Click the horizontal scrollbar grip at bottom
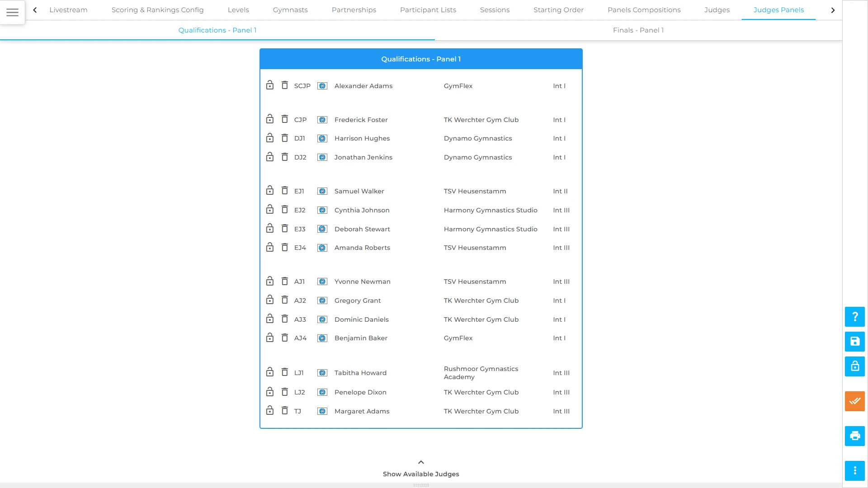Image resolution: width=868 pixels, height=488 pixels. [x=421, y=485]
